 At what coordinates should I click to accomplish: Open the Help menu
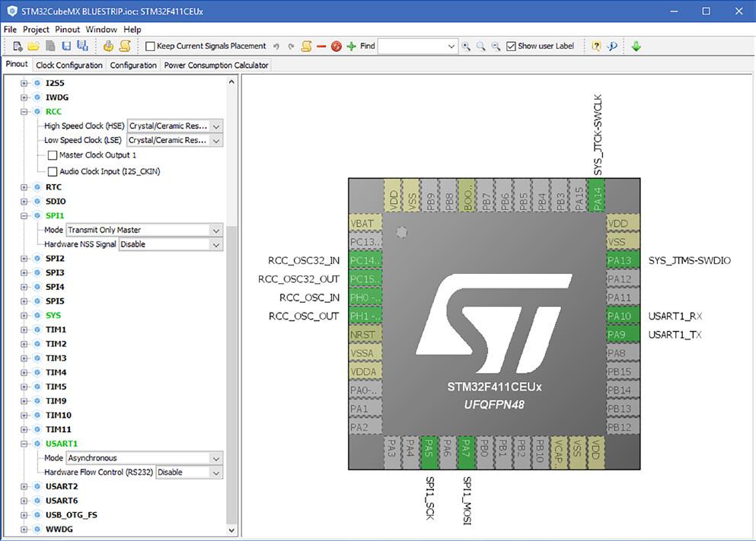click(132, 30)
